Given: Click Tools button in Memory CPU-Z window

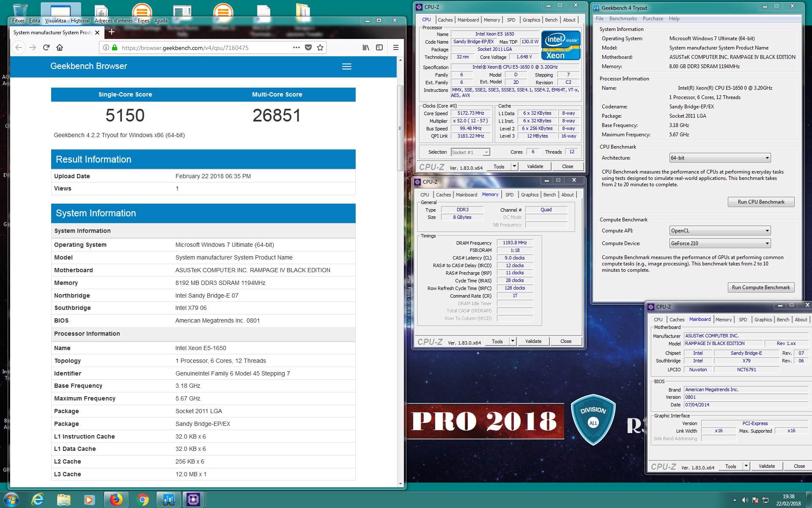Looking at the screenshot, I should (x=497, y=341).
